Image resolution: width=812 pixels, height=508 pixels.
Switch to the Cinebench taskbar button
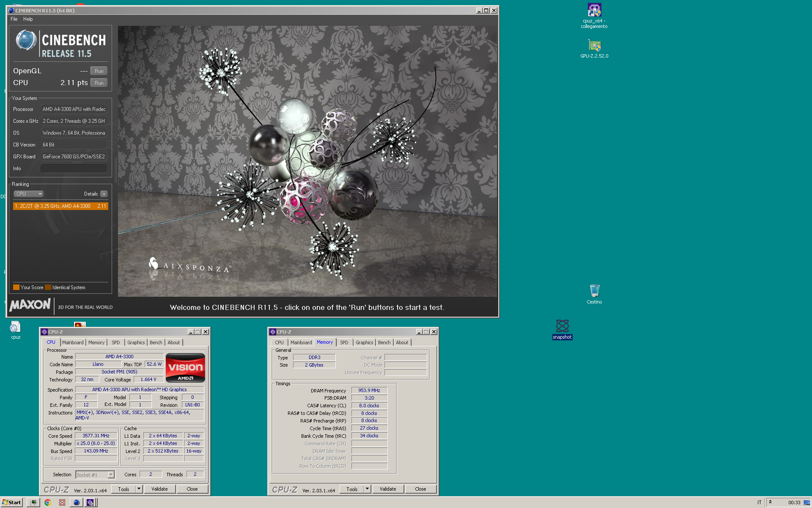[77, 502]
